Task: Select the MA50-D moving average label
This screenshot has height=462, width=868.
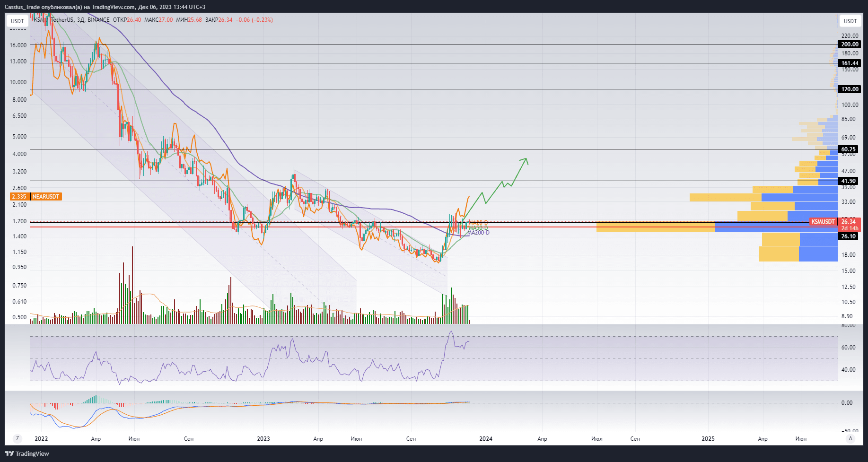Action: click(478, 228)
